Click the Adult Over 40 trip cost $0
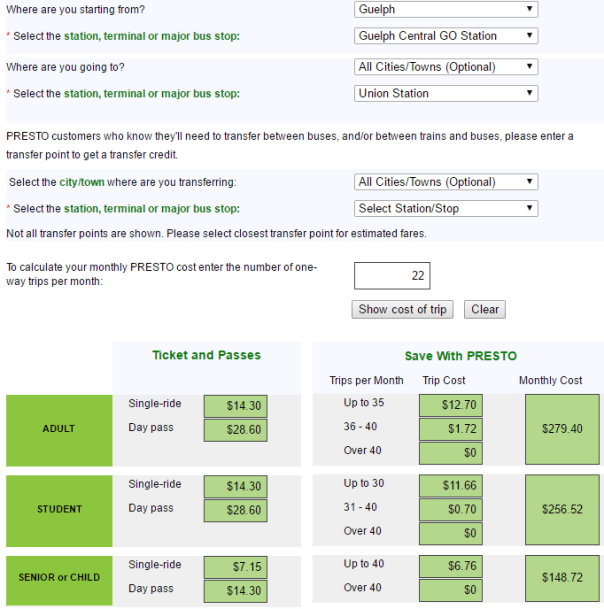 (x=451, y=453)
